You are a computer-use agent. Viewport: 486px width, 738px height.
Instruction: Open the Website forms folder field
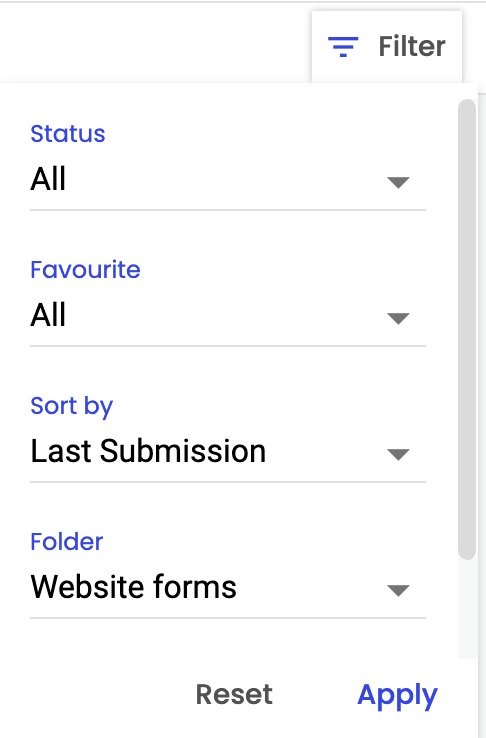click(x=228, y=588)
